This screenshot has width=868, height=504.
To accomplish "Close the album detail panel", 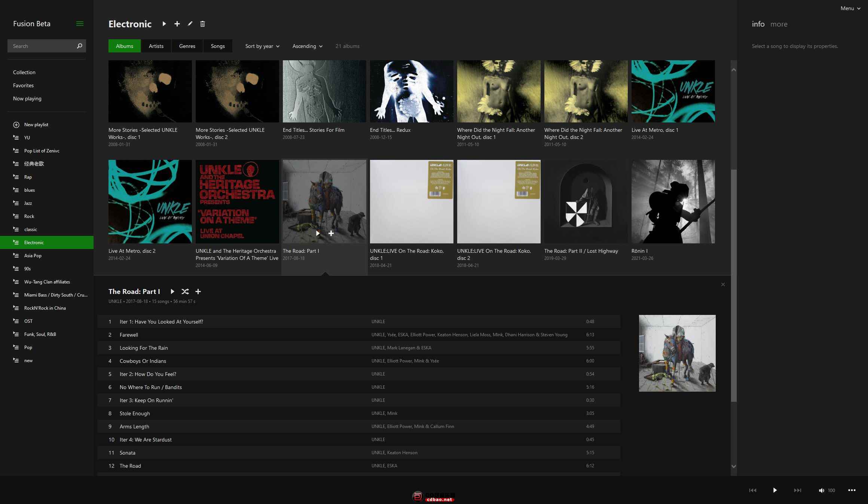I will coord(723,285).
